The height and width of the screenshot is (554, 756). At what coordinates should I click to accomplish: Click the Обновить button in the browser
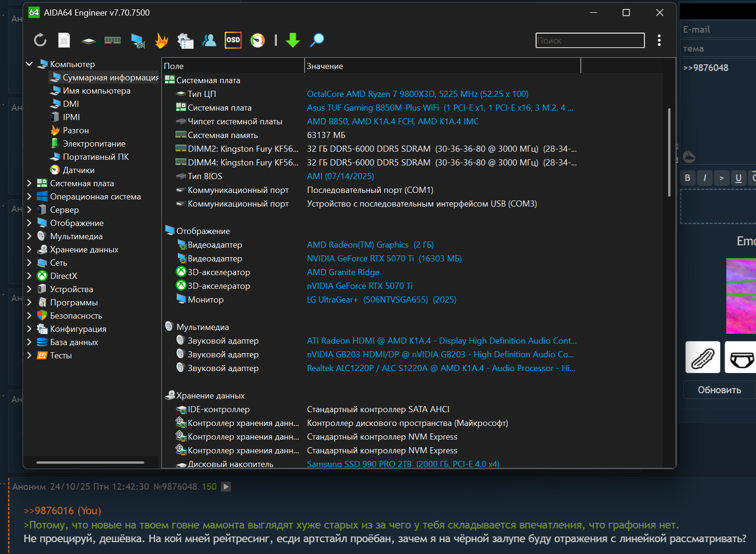point(720,390)
